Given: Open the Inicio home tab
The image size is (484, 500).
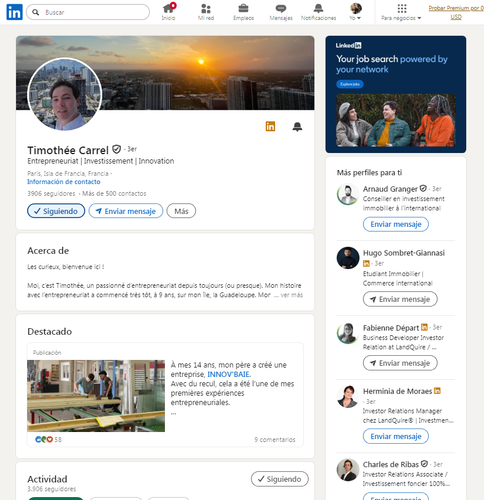Looking at the screenshot, I should 169,12.
